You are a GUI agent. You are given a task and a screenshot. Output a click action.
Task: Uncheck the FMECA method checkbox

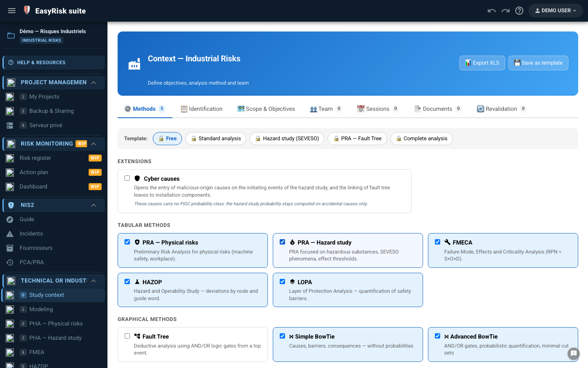click(438, 242)
